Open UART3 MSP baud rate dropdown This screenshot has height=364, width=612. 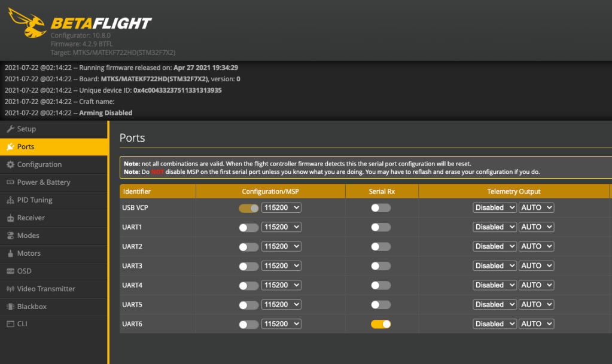click(x=281, y=266)
